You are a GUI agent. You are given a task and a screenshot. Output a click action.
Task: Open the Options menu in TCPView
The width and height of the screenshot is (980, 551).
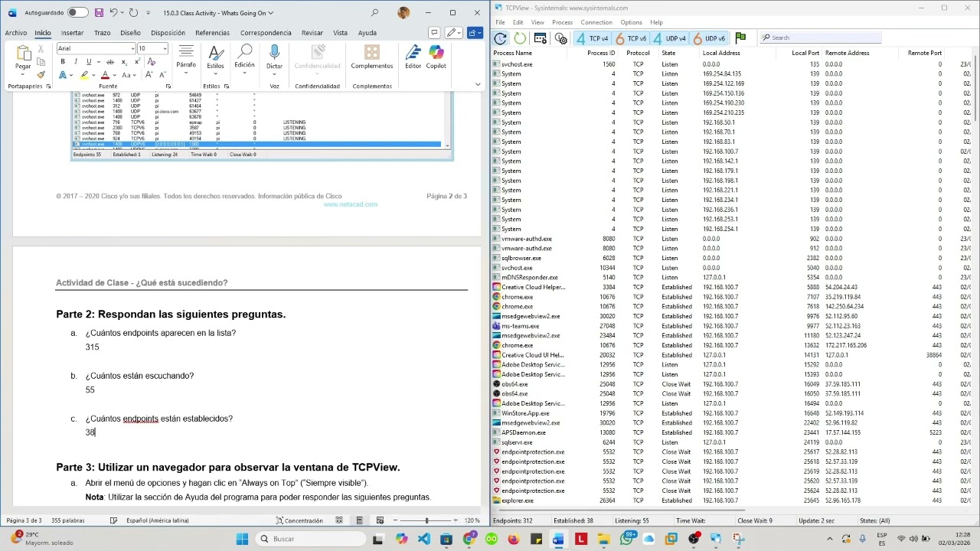(x=631, y=22)
